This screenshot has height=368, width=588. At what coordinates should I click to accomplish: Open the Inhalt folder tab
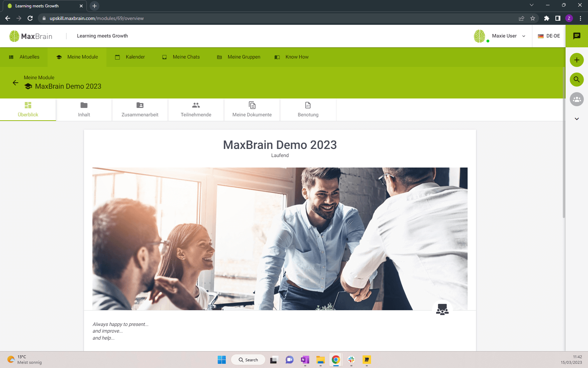coord(84,110)
